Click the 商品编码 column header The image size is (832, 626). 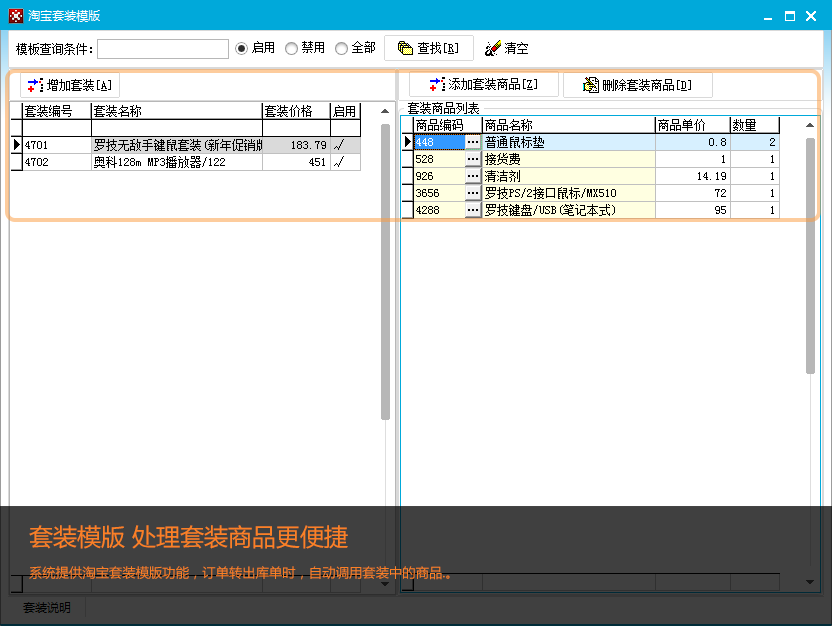(x=447, y=125)
